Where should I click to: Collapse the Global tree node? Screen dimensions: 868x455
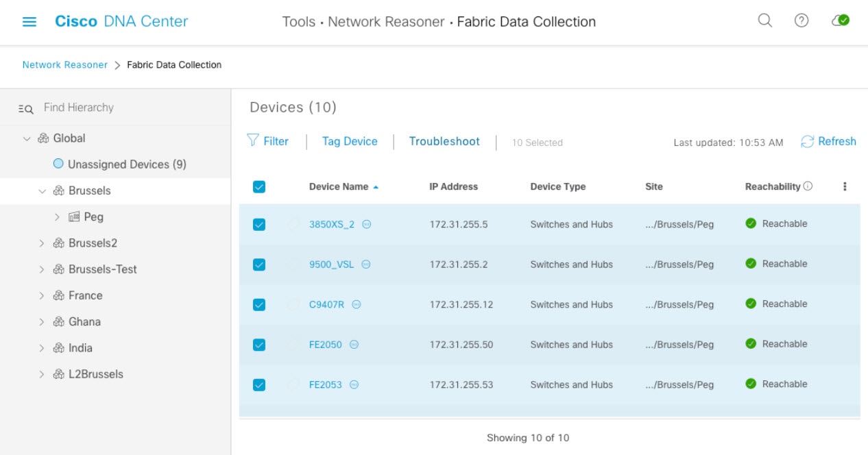(27, 138)
